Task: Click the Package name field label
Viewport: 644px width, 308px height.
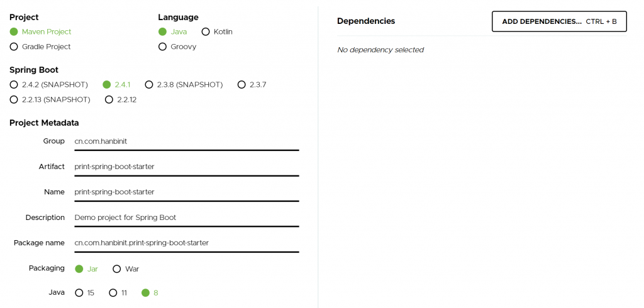Action: (x=39, y=243)
